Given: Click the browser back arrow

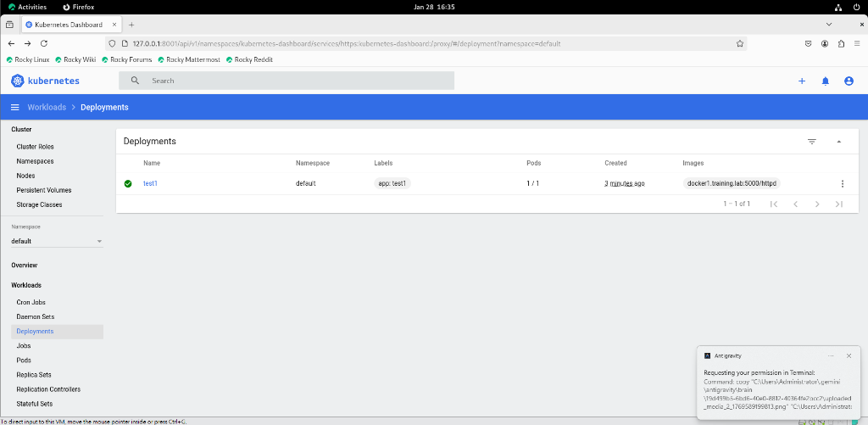Looking at the screenshot, I should [x=11, y=43].
